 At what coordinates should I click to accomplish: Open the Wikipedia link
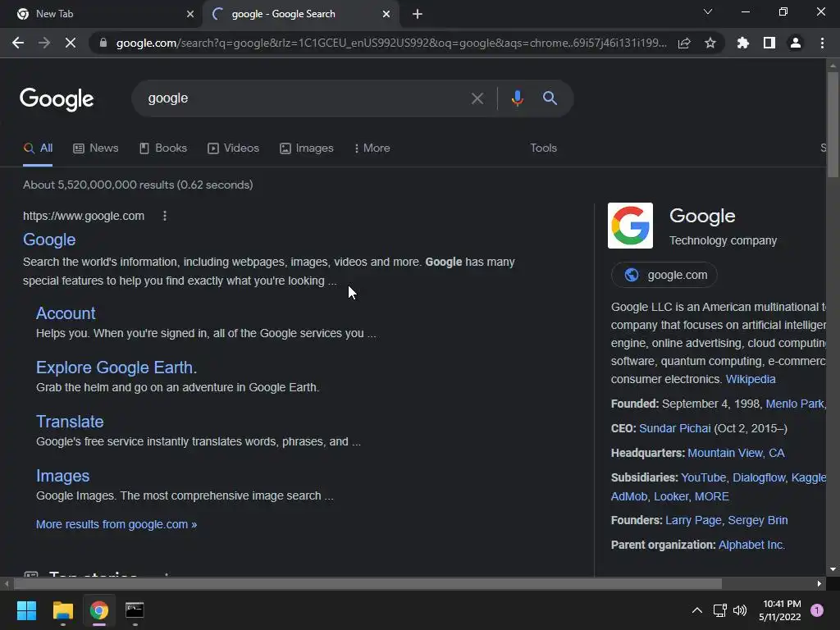pos(751,379)
